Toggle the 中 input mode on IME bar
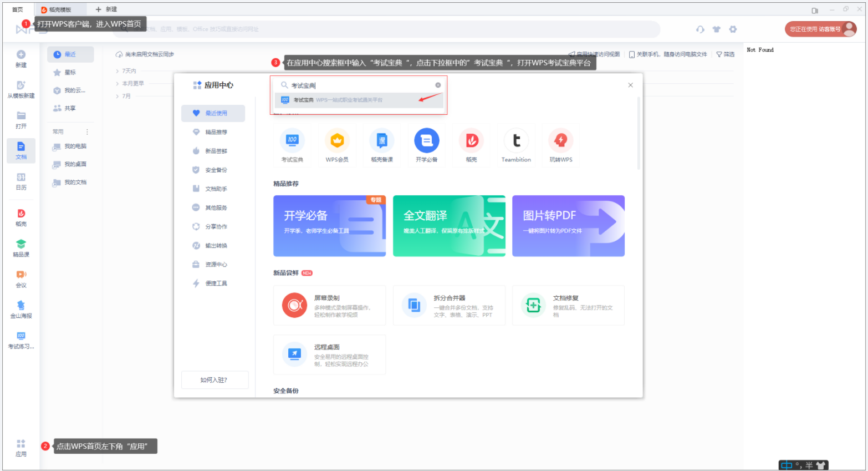 point(787,465)
